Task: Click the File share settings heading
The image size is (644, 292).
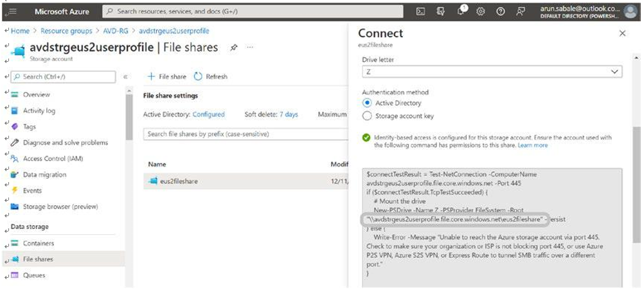Action: coord(170,95)
